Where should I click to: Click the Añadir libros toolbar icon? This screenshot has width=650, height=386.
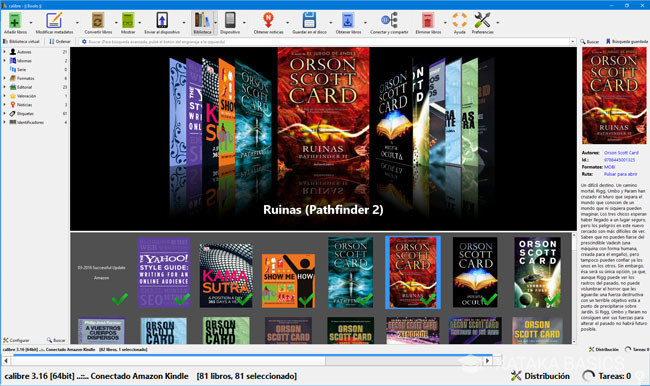click(15, 20)
